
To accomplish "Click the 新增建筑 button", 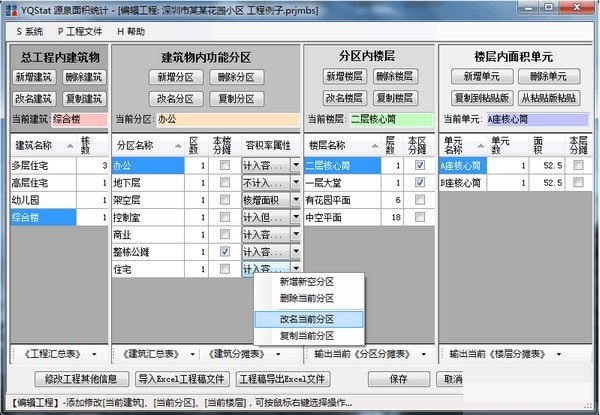I will pos(34,77).
